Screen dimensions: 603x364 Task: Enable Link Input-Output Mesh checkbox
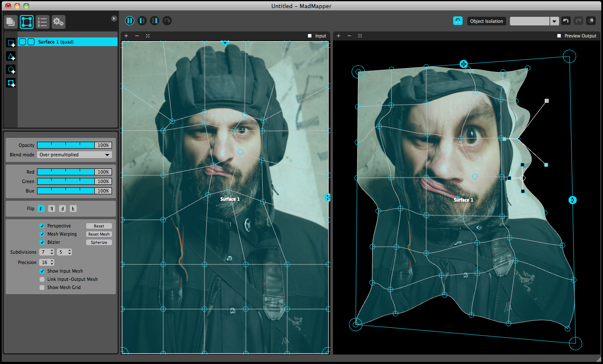(x=42, y=280)
